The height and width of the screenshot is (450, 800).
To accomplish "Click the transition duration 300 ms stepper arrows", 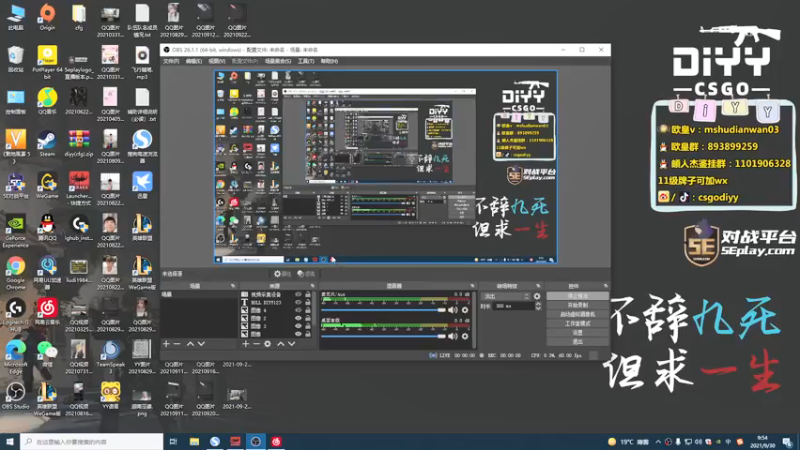I will 538,306.
